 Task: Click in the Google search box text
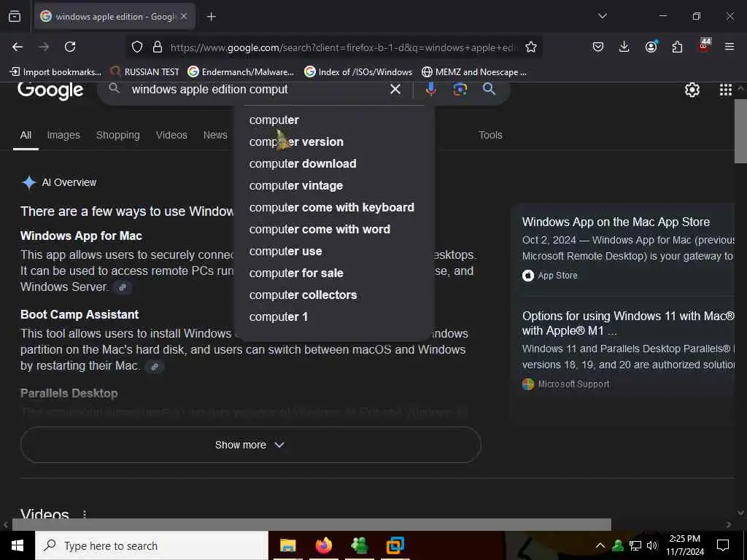[x=209, y=90]
